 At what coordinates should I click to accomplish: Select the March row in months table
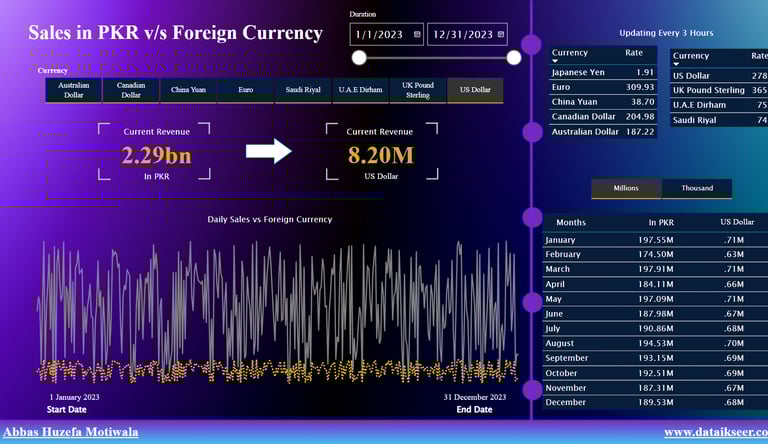[655, 269]
